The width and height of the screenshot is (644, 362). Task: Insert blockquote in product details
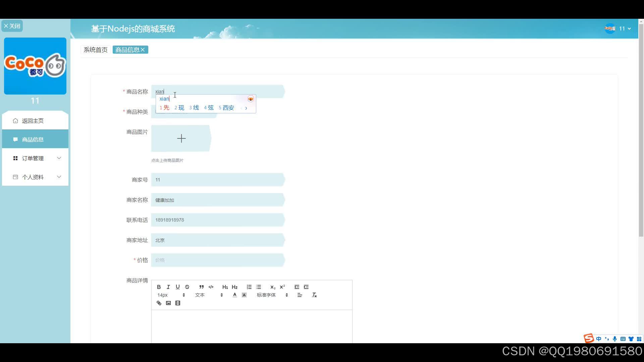tap(201, 287)
